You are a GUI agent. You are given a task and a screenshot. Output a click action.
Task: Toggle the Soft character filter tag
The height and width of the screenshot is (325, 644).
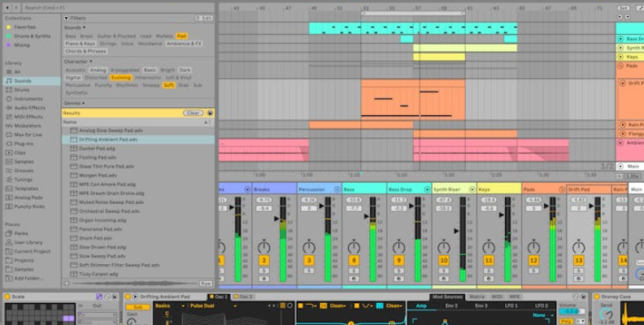point(168,84)
